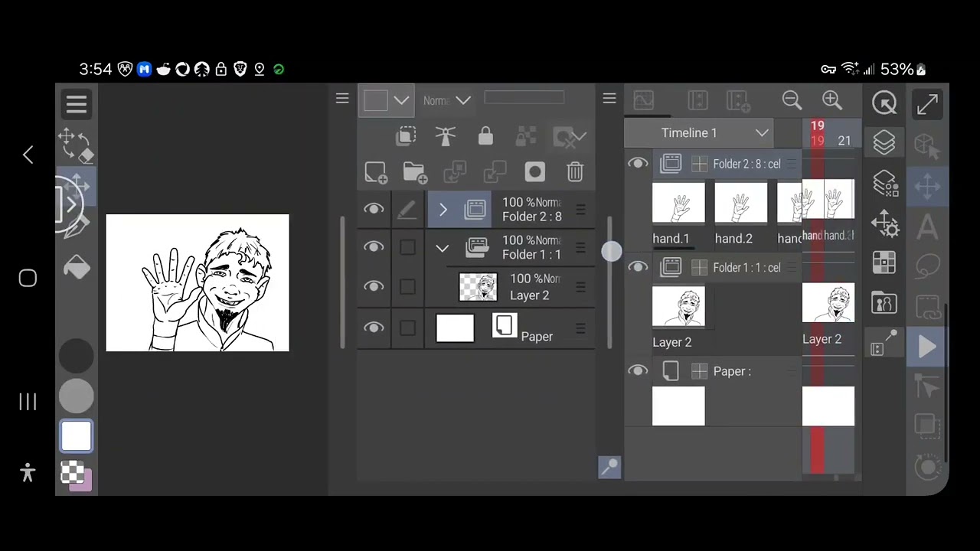Tap the Android home button
This screenshot has width=980, height=551.
pyautogui.click(x=28, y=278)
